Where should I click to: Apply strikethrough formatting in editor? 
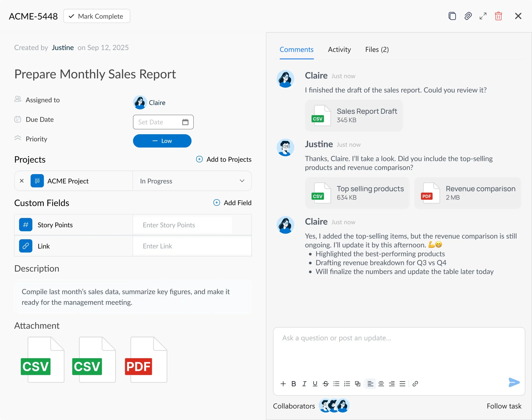(x=326, y=384)
